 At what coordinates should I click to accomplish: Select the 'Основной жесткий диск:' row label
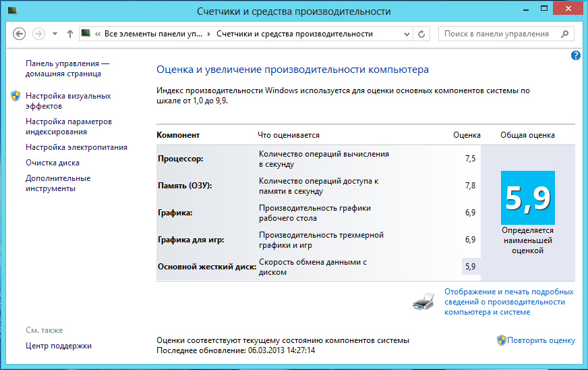coord(207,267)
